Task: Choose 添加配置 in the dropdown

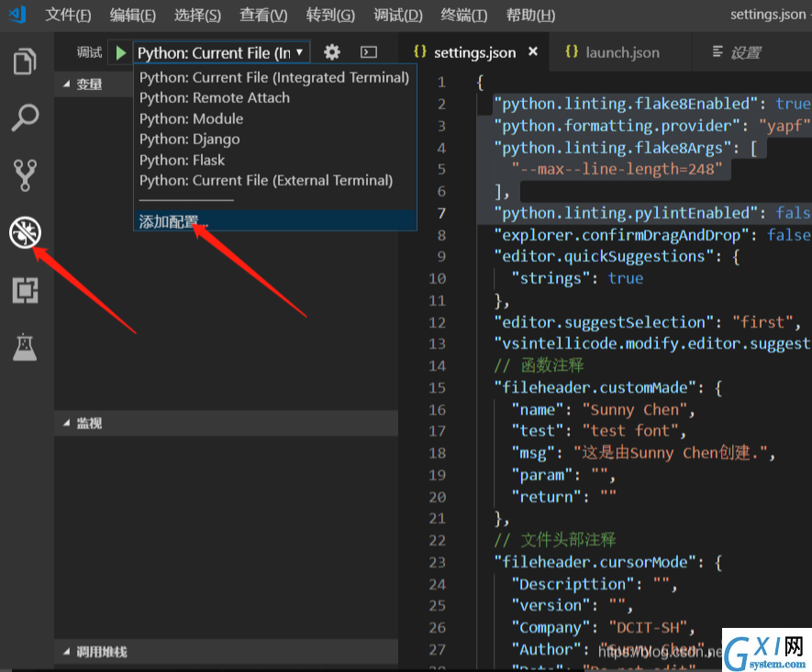Action: pyautogui.click(x=274, y=221)
